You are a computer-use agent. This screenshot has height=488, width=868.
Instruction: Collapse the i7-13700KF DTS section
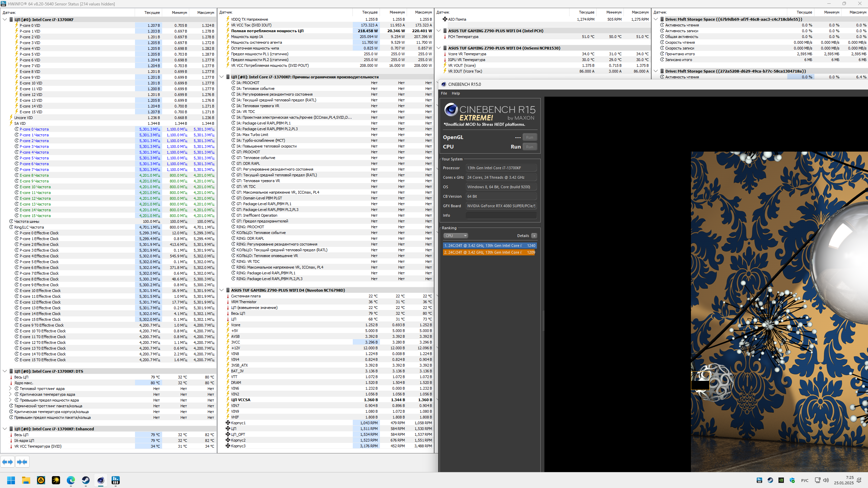point(5,371)
